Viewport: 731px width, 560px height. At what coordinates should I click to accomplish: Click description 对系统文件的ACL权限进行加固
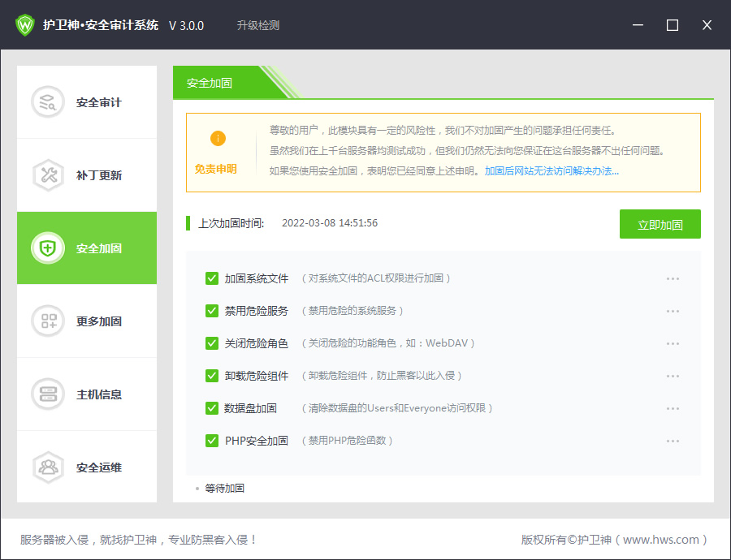pos(376,278)
